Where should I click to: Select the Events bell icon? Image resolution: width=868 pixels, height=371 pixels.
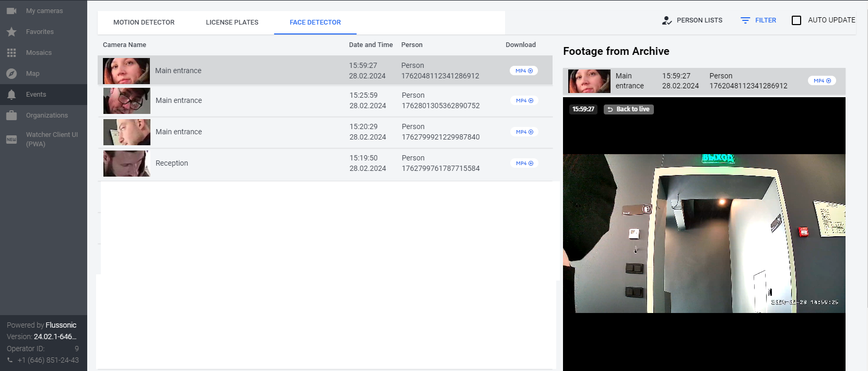pos(11,95)
